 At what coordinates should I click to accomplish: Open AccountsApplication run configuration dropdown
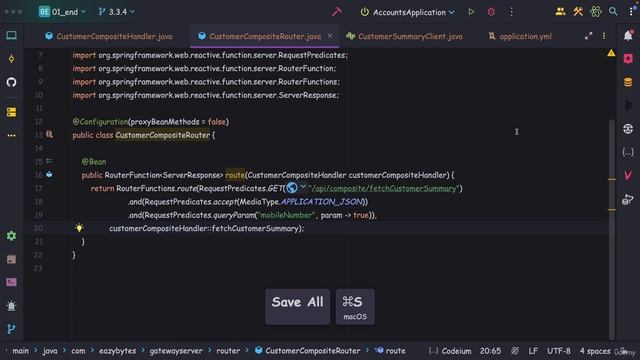(x=408, y=12)
